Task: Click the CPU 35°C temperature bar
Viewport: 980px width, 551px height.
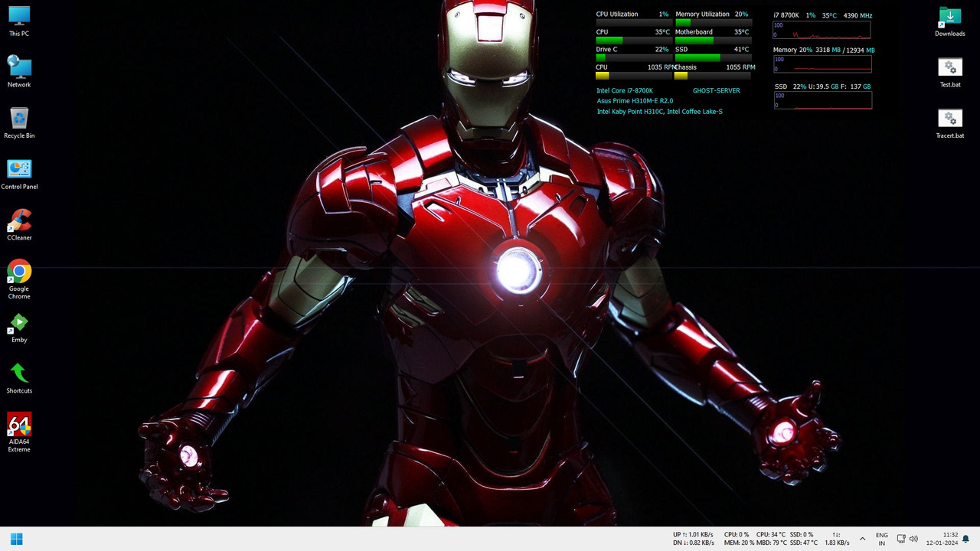Action: click(633, 40)
